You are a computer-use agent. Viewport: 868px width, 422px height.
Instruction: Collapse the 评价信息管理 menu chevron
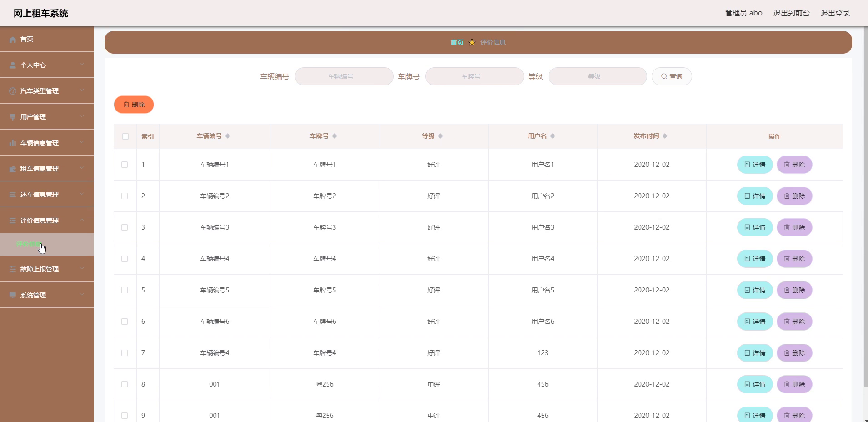[82, 220]
